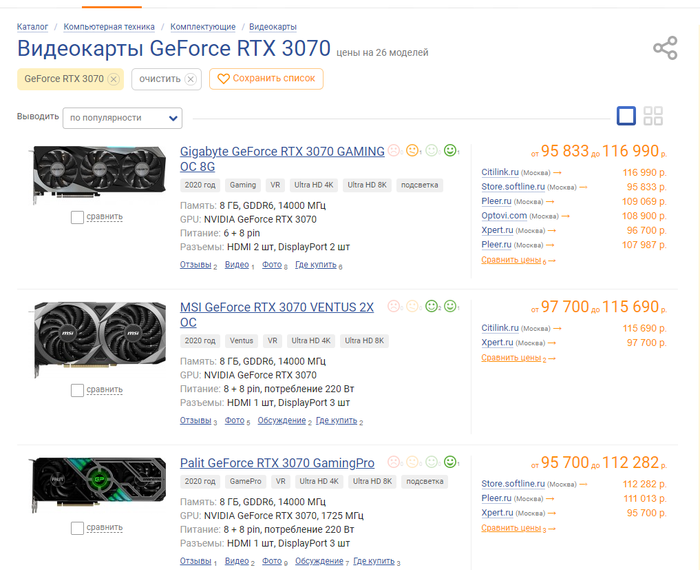This screenshot has width=700, height=570.
Task: Open Отзывы for Palit card
Action: [x=196, y=561]
